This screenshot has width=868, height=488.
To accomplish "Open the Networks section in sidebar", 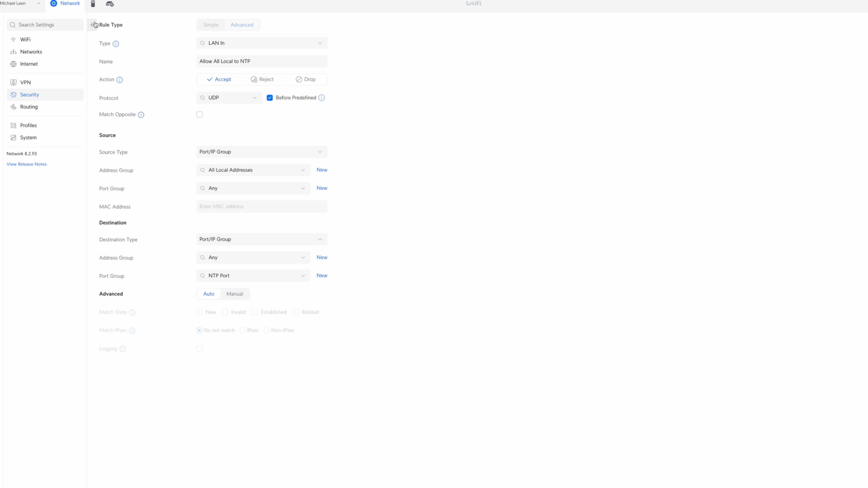I will pos(31,51).
